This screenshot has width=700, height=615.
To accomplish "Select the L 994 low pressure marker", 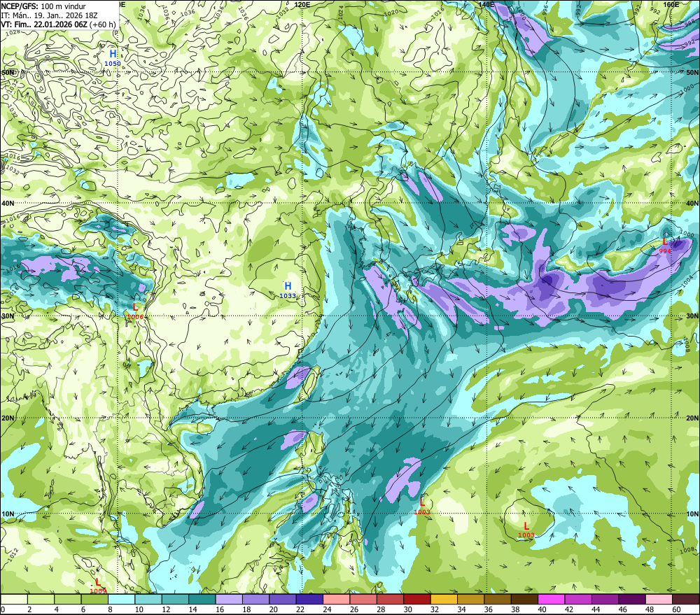I will pos(665,246).
